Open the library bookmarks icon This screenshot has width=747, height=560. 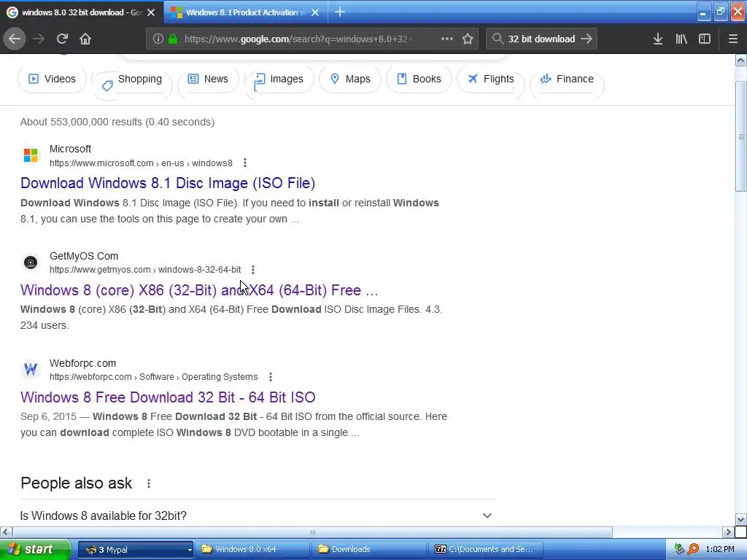681,39
